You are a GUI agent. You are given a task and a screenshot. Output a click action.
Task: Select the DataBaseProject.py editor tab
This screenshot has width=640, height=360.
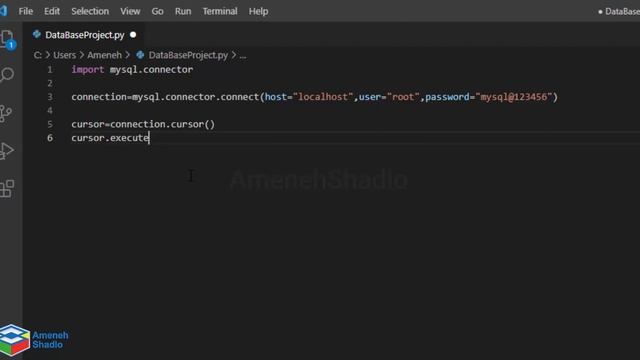(84, 35)
